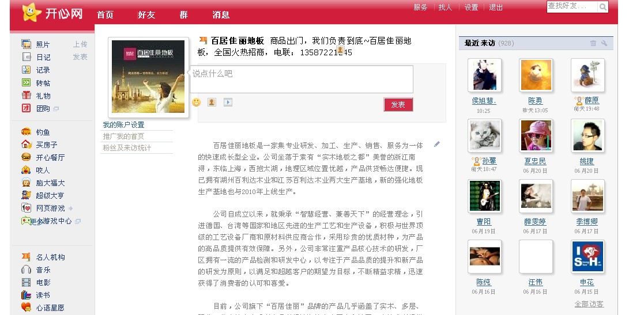Launch the 买房子 house game icon
The width and height of the screenshot is (644, 315).
[27, 145]
